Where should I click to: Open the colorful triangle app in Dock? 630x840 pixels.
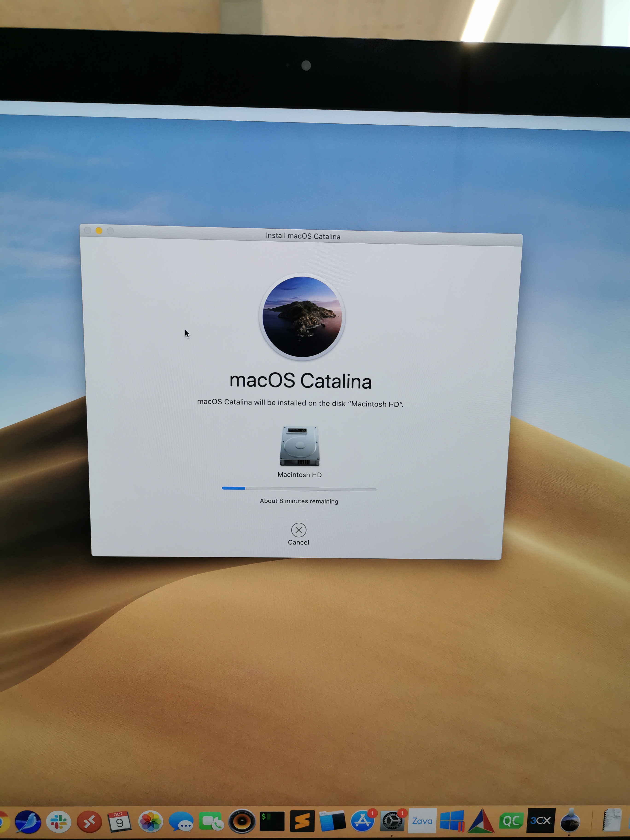coord(481,821)
